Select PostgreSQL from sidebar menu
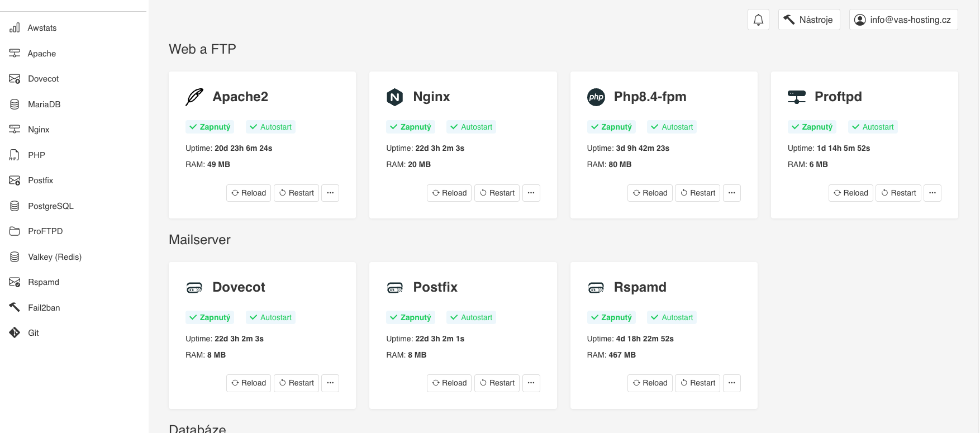This screenshot has width=980, height=433. pyautogui.click(x=50, y=206)
